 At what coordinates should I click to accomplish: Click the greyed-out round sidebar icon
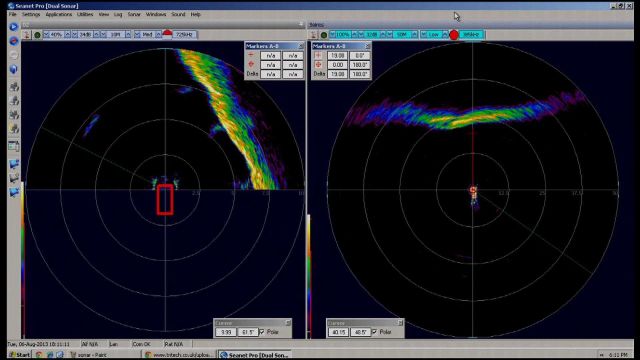pyautogui.click(x=13, y=55)
